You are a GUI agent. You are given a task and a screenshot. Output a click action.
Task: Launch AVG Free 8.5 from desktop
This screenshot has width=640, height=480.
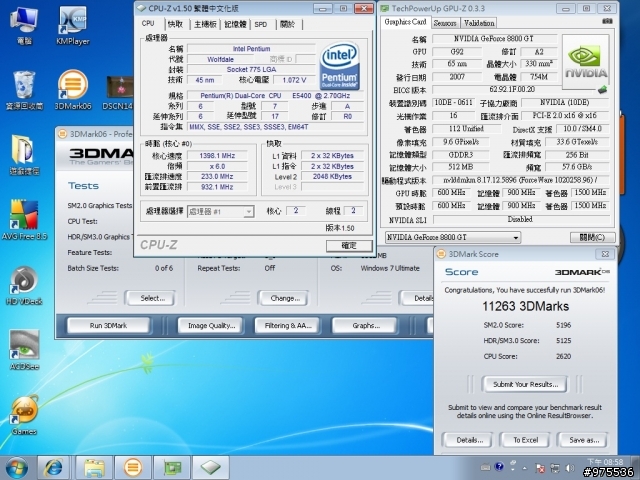pyautogui.click(x=23, y=216)
